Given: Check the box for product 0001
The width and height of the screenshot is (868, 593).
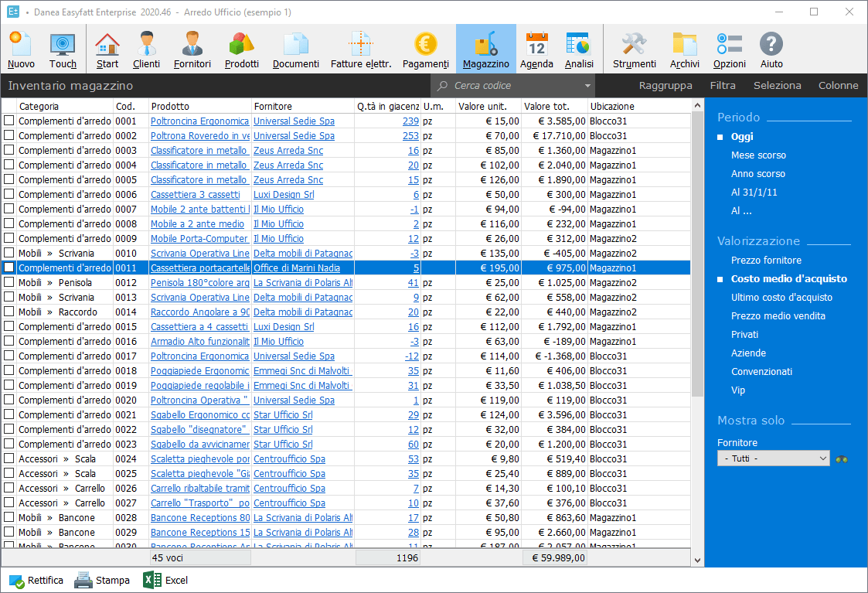Looking at the screenshot, I should tap(9, 121).
